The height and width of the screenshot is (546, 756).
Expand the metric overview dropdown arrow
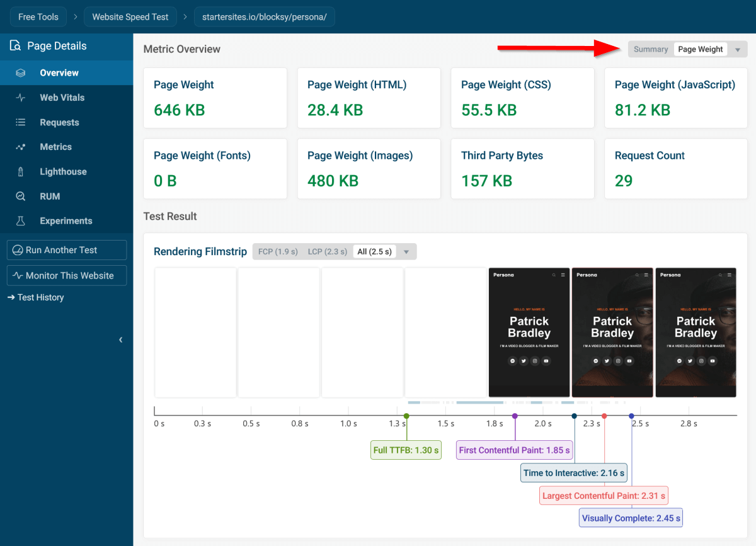738,50
